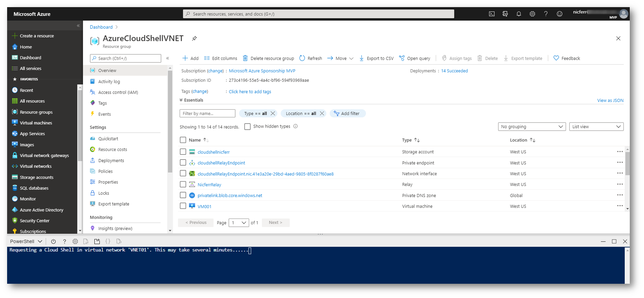The image size is (644, 298).
Task: Open ellipsis menu for NicferrRelay row
Action: point(620,184)
